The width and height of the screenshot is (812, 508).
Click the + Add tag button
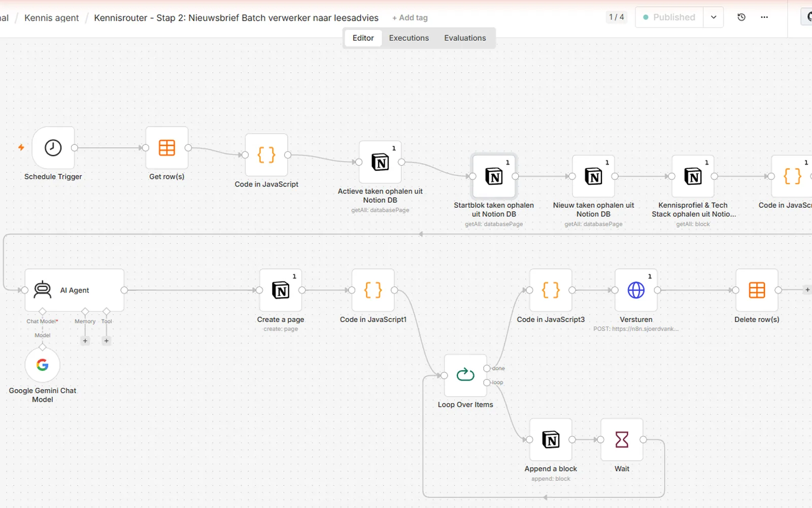click(410, 18)
